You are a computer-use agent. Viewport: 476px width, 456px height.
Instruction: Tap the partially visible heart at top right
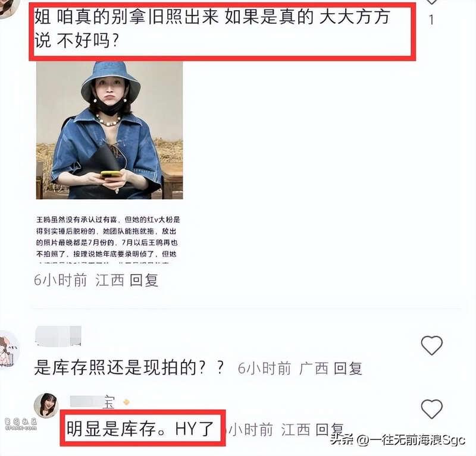click(431, 2)
